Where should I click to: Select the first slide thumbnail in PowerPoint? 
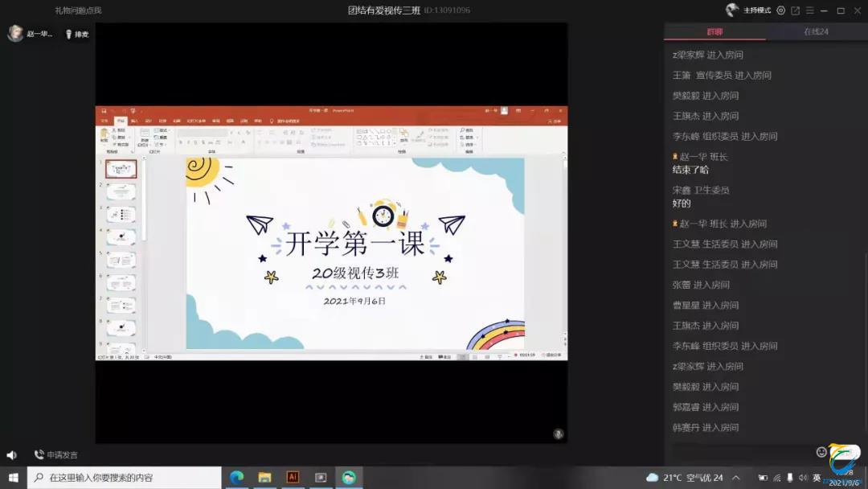coord(121,169)
